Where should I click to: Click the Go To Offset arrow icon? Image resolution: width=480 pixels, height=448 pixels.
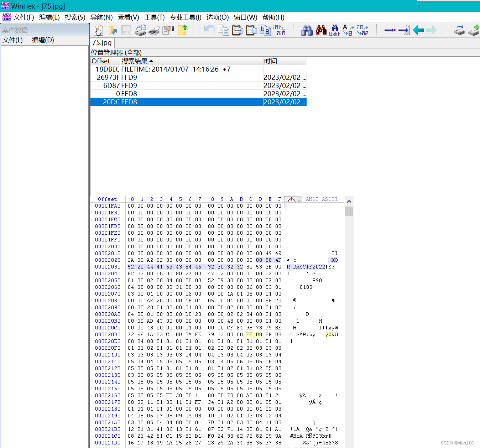(390, 30)
